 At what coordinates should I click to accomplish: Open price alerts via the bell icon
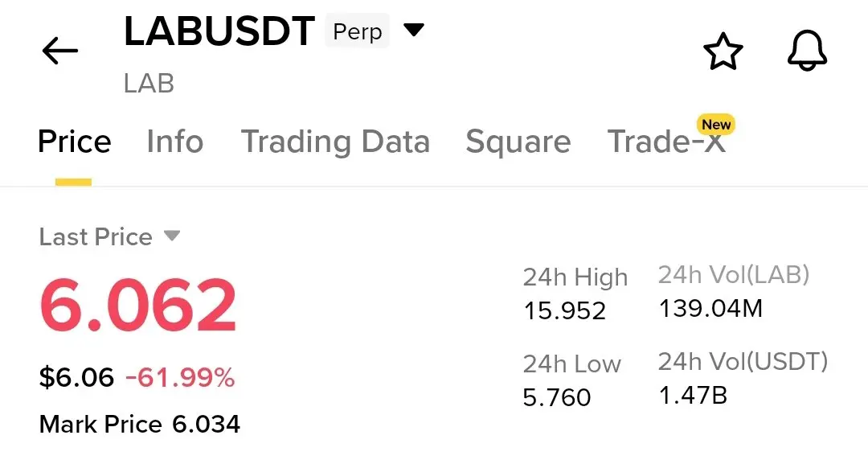tap(807, 51)
